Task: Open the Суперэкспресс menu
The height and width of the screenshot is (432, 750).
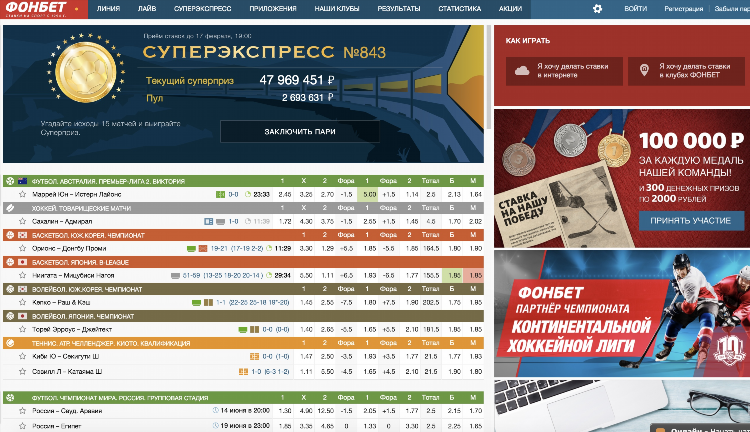Action: 202,9
